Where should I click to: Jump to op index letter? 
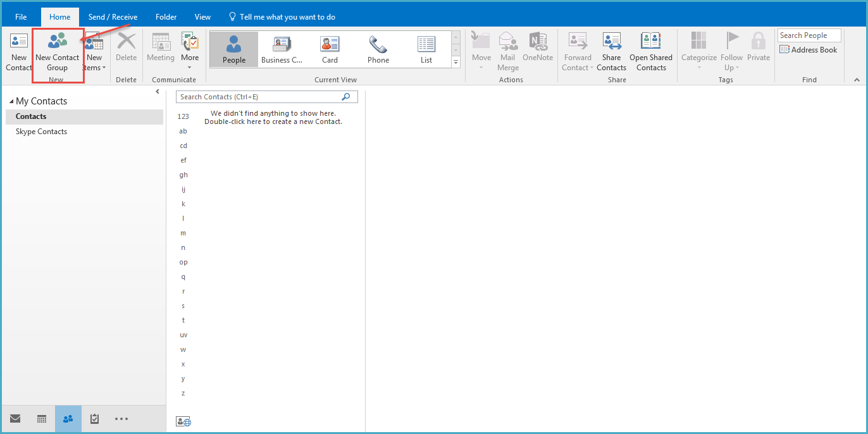(183, 262)
